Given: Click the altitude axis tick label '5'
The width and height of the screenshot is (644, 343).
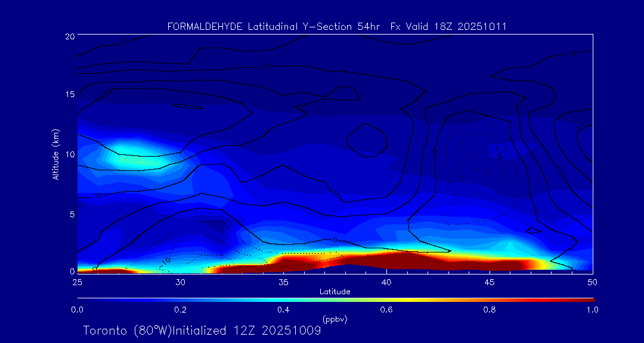Looking at the screenshot, I should (x=72, y=214).
